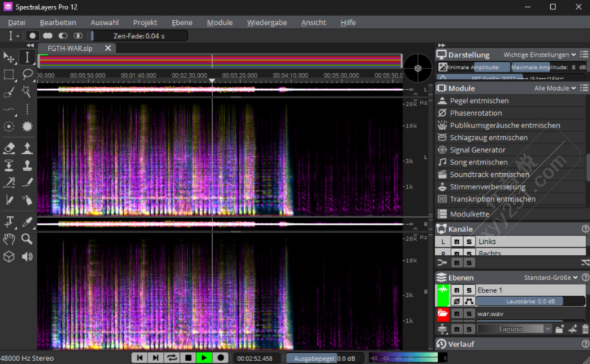
Task: Mute the war.wav layer
Action: click(457, 314)
